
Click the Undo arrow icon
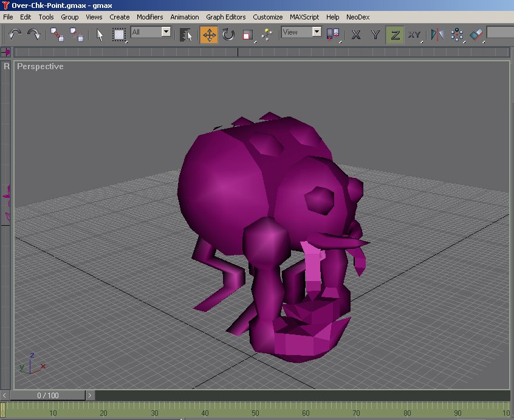15,34
